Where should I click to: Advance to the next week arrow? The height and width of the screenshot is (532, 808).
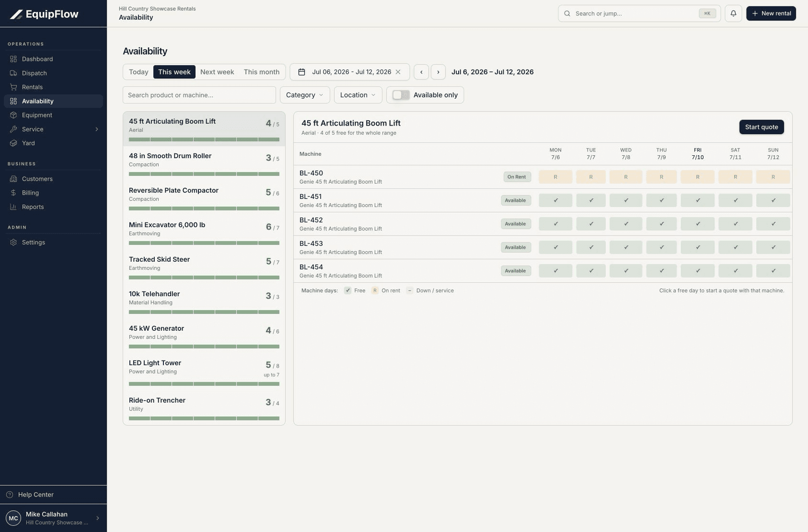(x=438, y=72)
